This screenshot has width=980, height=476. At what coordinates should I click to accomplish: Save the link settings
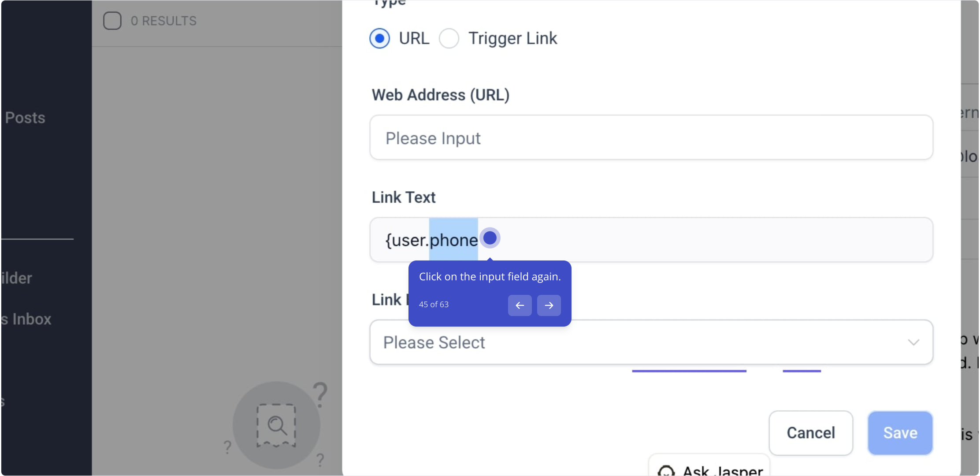pos(900,433)
